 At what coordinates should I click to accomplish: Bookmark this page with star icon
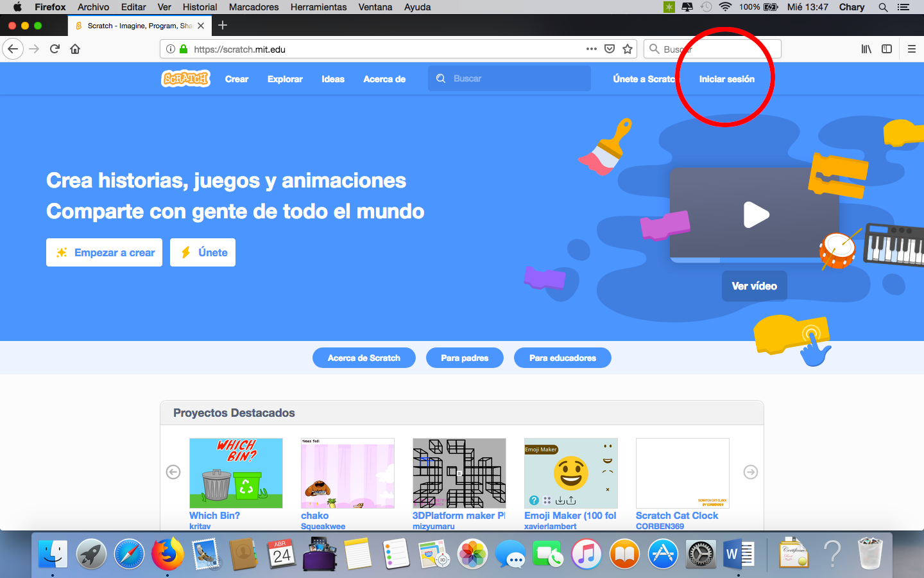[x=628, y=49]
